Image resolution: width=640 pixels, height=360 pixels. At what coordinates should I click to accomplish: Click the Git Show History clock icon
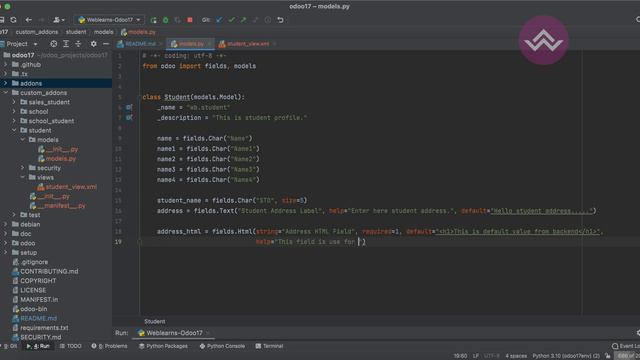[x=268, y=20]
